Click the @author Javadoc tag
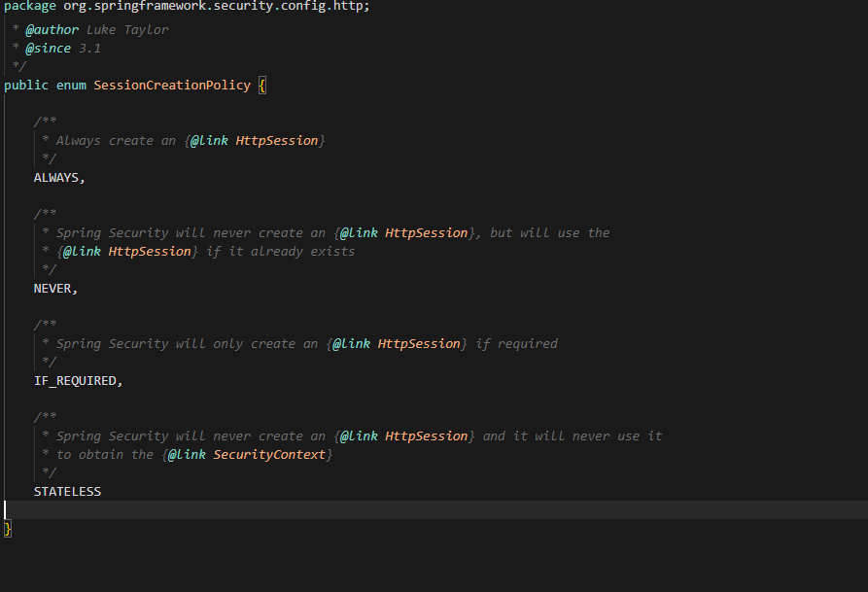This screenshot has width=868, height=592. (x=52, y=30)
